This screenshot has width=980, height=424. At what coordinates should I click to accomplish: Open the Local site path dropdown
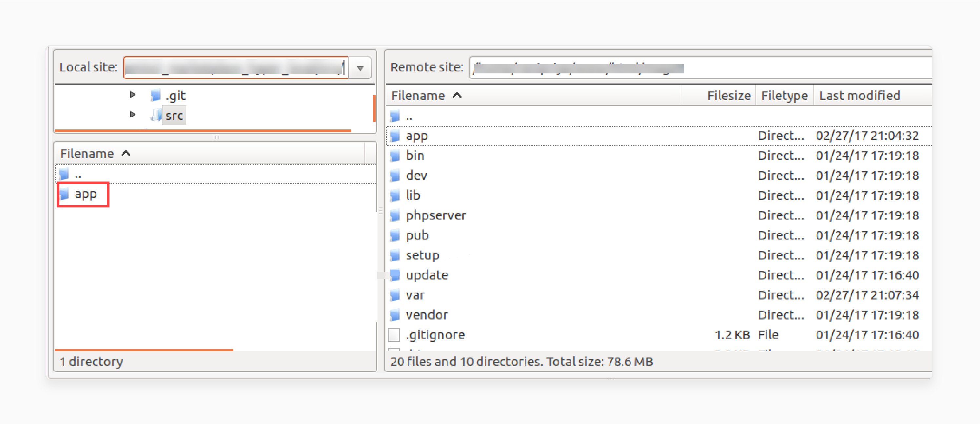click(x=360, y=68)
